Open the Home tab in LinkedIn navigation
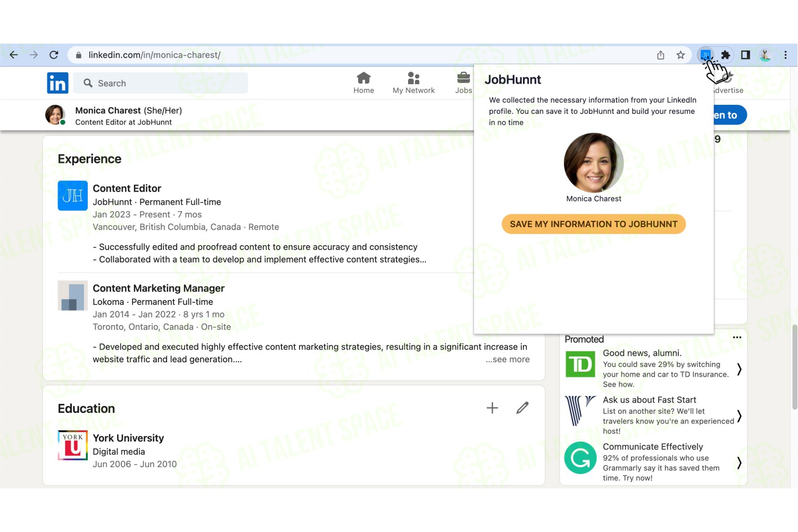The width and height of the screenshot is (798, 532). click(364, 83)
